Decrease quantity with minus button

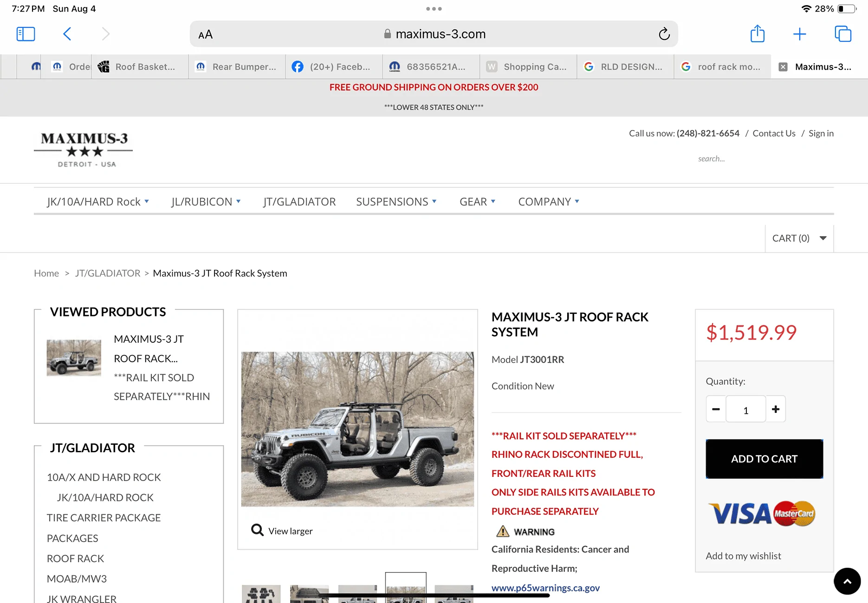tap(716, 409)
